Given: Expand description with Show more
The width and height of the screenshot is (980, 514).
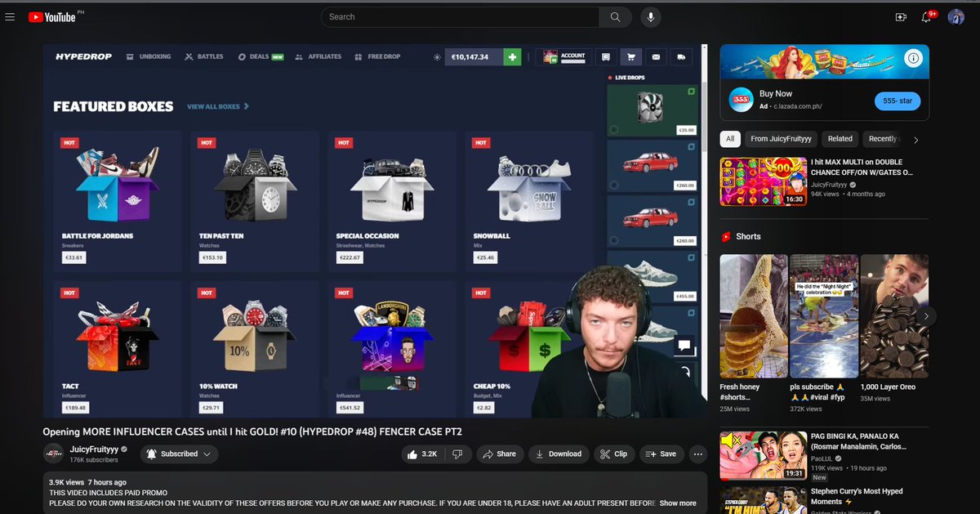Looking at the screenshot, I should (678, 503).
